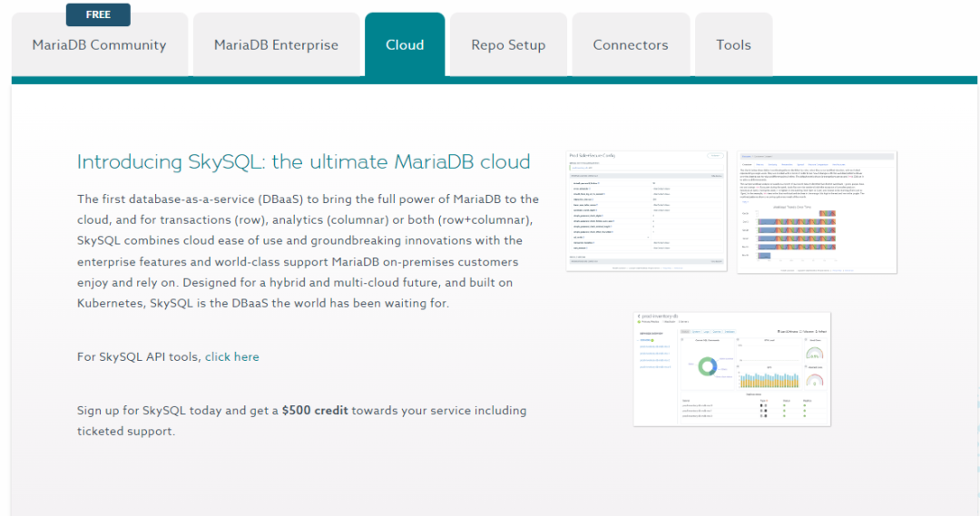Click the FREE badge on MariaDB Community
Screen dimensions: 980x516
(98, 15)
